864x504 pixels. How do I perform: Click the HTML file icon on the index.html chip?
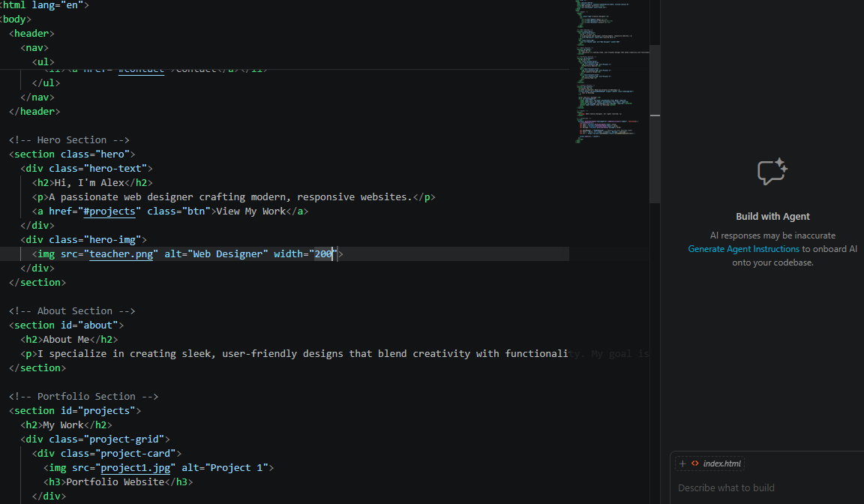coord(695,463)
